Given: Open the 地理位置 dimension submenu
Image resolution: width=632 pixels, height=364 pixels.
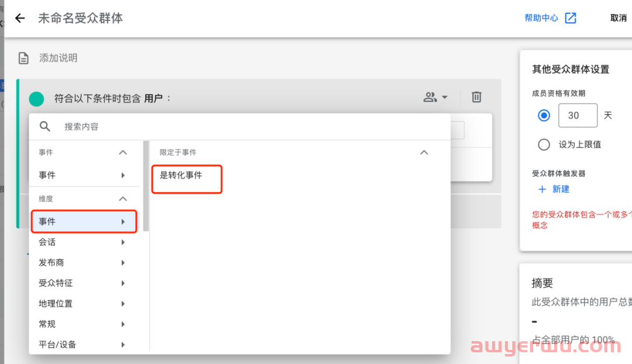Looking at the screenshot, I should coord(84,304).
